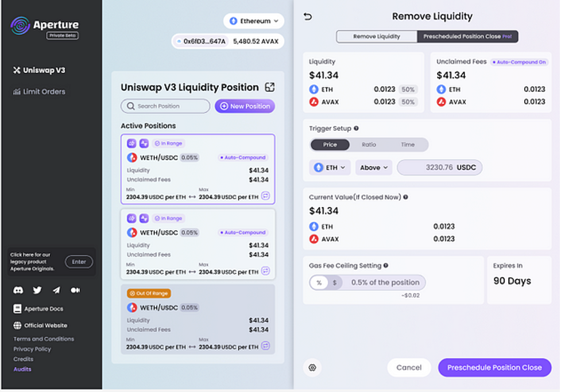Select the Time trigger option
The image size is (561, 392).
pyautogui.click(x=408, y=145)
